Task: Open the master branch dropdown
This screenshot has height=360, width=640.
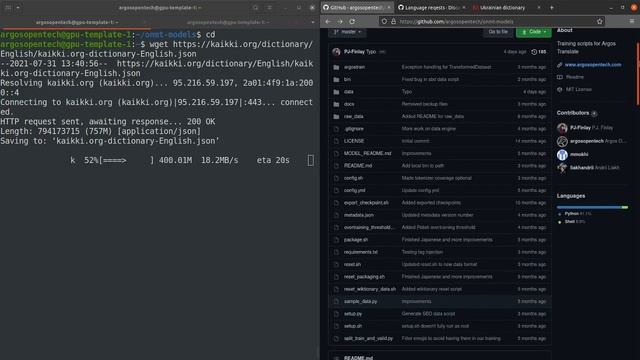Action: pos(347,32)
